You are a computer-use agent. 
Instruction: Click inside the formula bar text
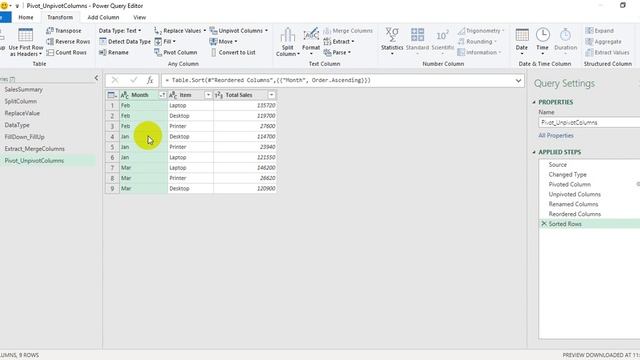pyautogui.click(x=268, y=80)
